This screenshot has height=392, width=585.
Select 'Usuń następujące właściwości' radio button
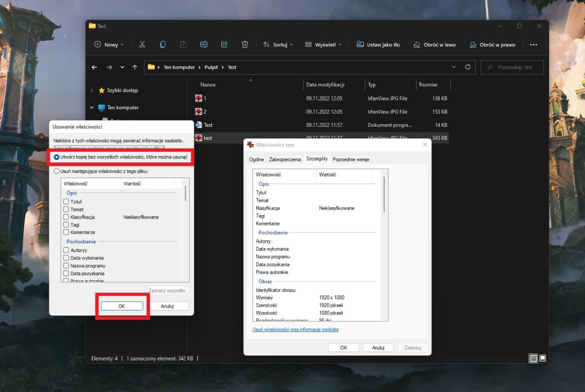pos(57,171)
